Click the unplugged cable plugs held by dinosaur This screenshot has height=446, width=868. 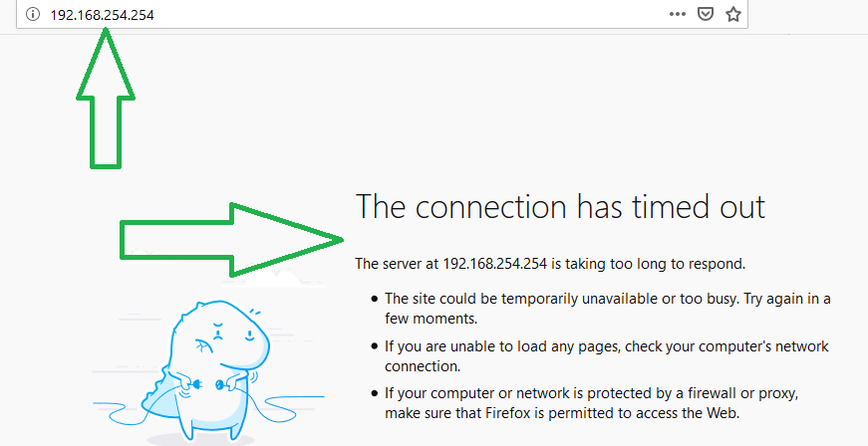209,384
